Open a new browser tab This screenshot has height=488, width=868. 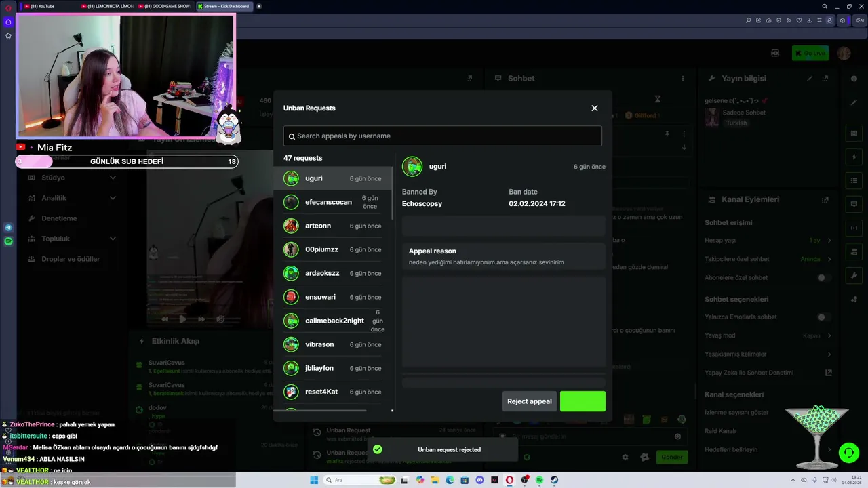(x=259, y=6)
